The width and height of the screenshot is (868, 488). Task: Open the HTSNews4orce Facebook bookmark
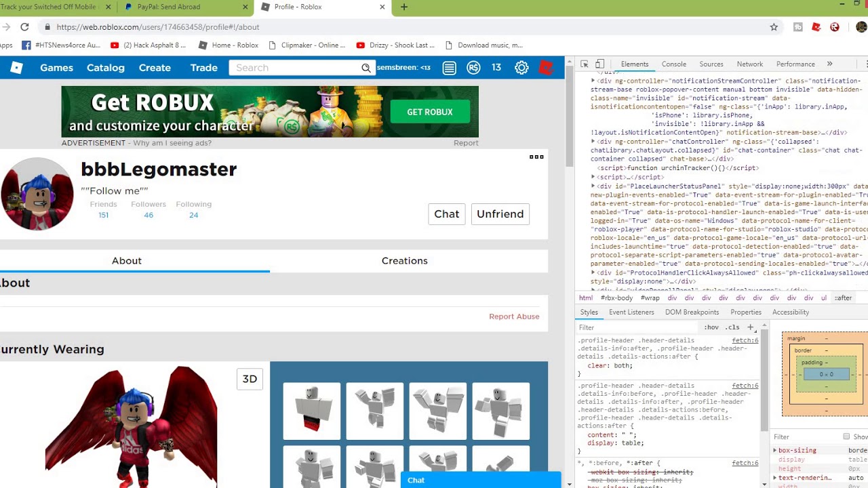click(61, 45)
